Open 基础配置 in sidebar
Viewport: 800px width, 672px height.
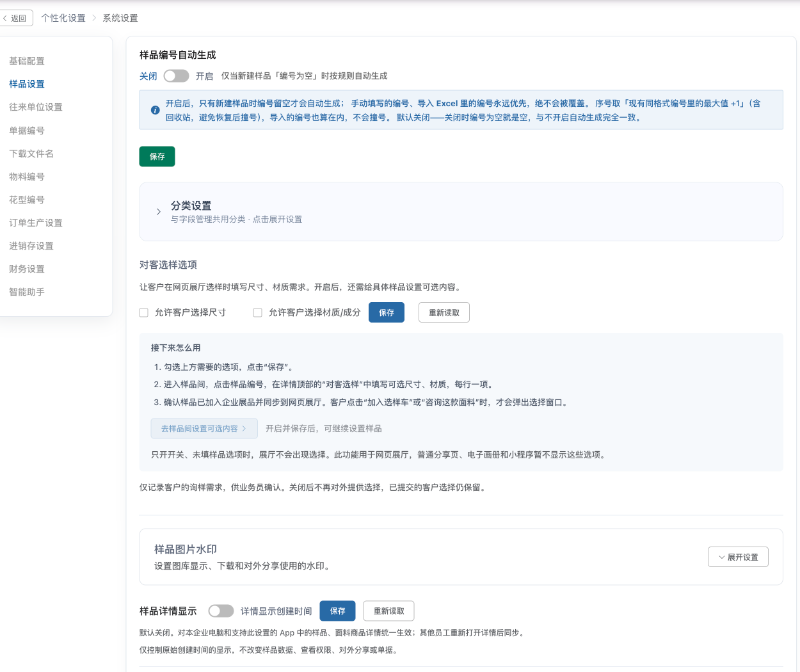click(x=27, y=61)
